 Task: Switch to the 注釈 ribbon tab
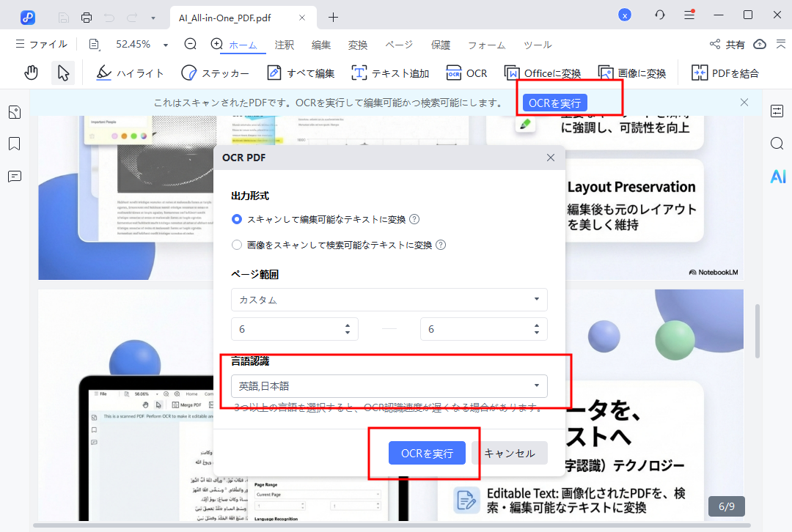point(284,44)
